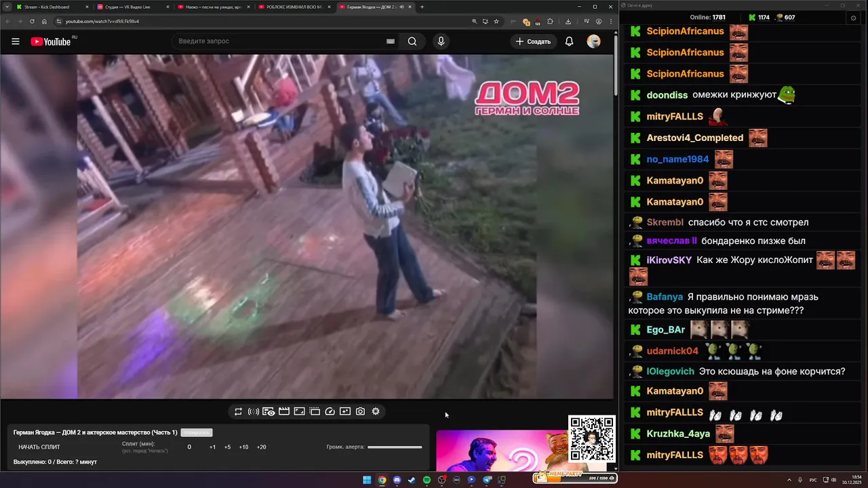The height and width of the screenshot is (488, 868).
Task: Open the speedometer icon in the player toolbar
Action: coord(330,411)
